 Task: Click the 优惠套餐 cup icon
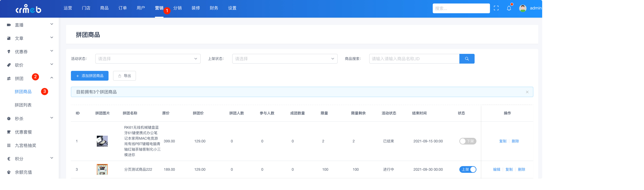point(9,132)
